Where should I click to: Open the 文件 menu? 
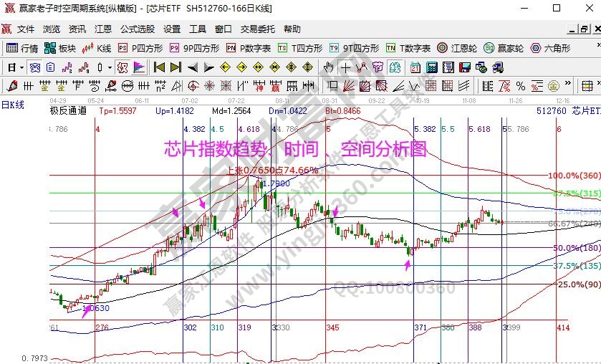(x=26, y=29)
